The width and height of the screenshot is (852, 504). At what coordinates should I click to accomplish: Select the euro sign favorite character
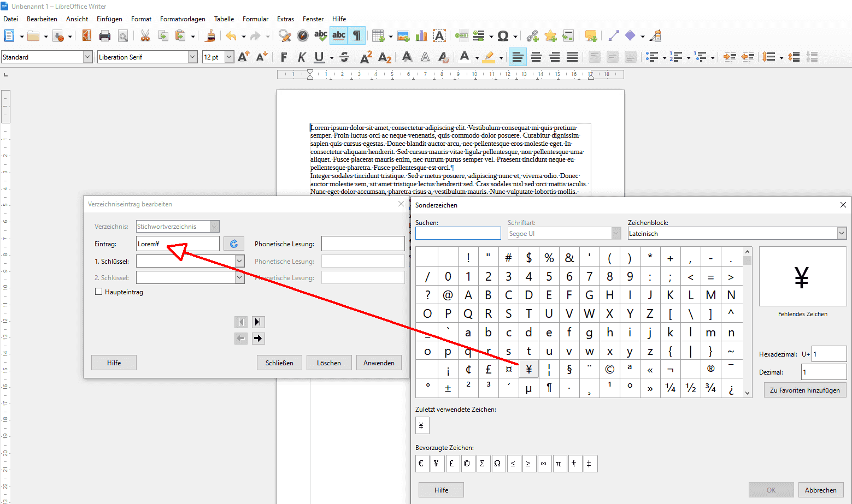421,464
